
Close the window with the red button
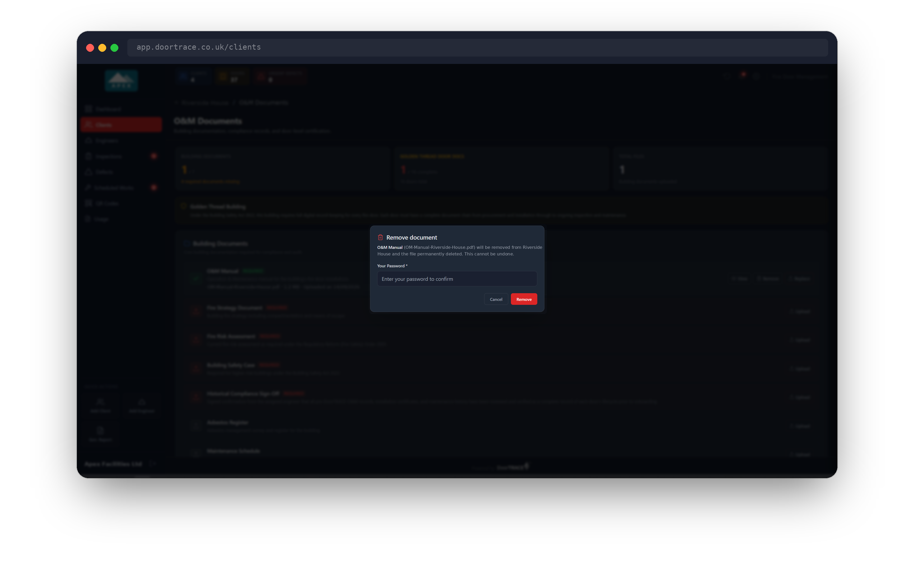90,48
